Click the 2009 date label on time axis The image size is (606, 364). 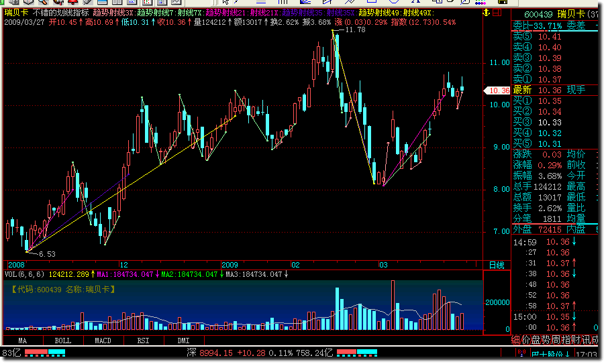pos(230,265)
